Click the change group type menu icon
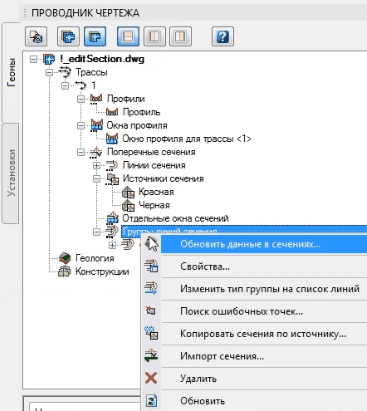The image size is (367, 411). 151,288
